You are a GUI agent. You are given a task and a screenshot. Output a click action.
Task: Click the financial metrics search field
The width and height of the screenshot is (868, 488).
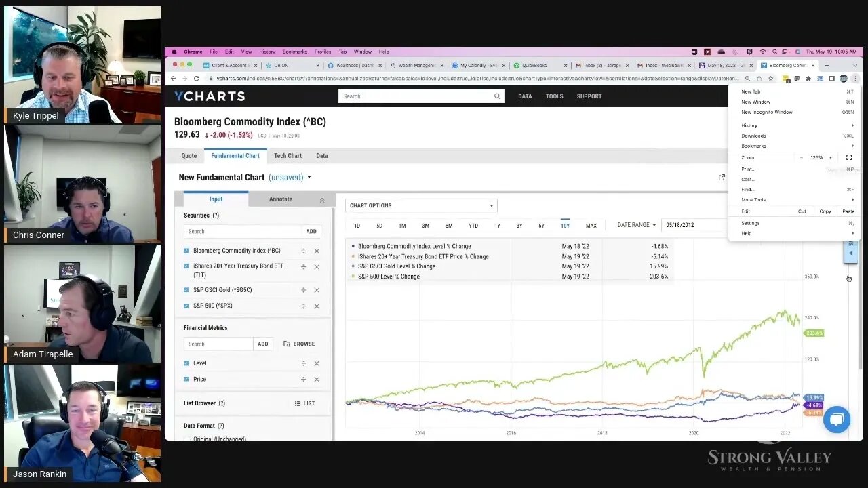click(x=218, y=344)
